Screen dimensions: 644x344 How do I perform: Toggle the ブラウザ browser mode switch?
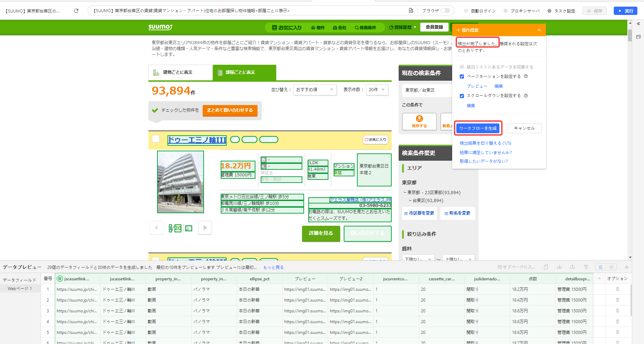tap(445, 10)
